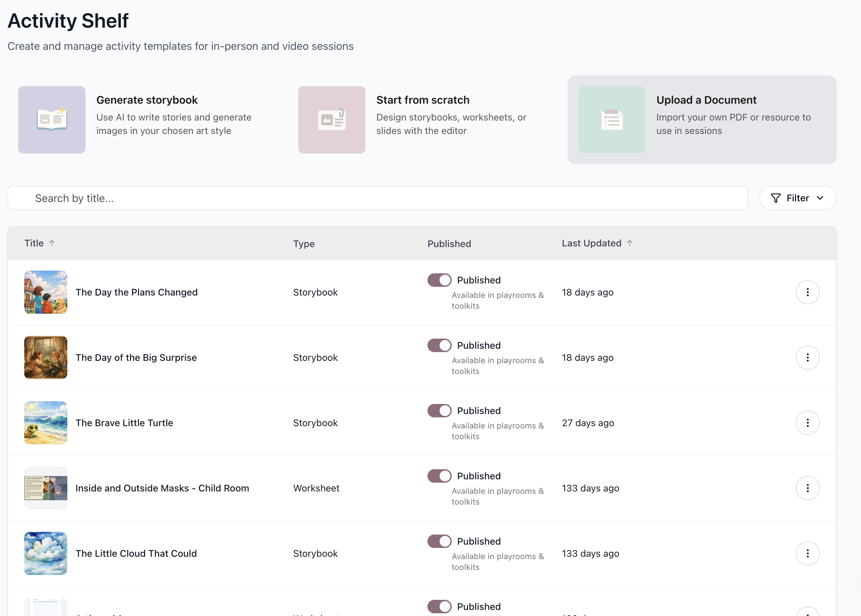Open options menu for The Day the Plans Changed
Image resolution: width=861 pixels, height=616 pixels.
point(807,292)
